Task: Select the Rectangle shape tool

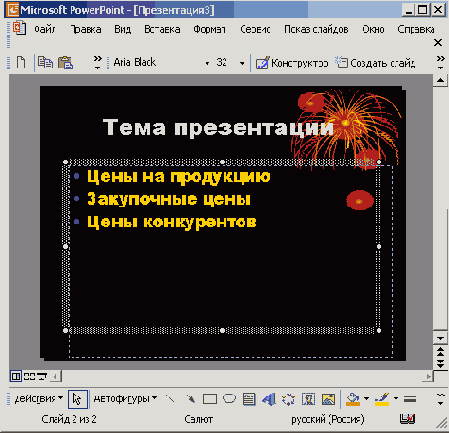Action: click(x=210, y=399)
